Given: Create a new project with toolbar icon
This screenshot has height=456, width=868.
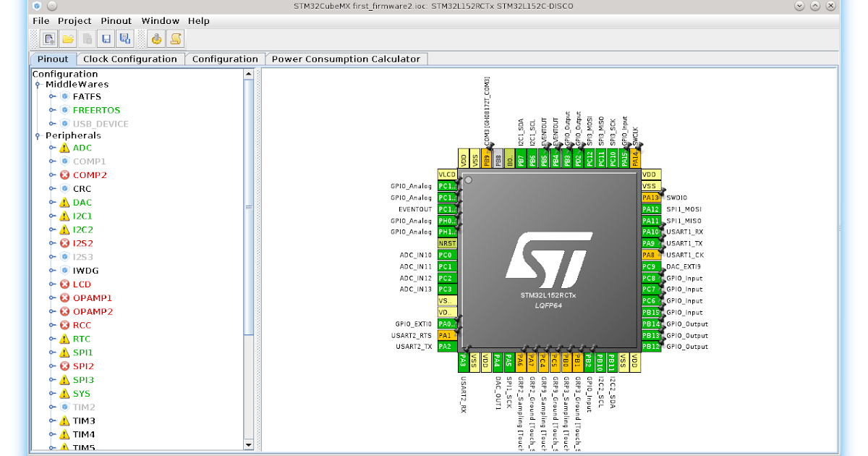Looking at the screenshot, I should (x=48, y=39).
